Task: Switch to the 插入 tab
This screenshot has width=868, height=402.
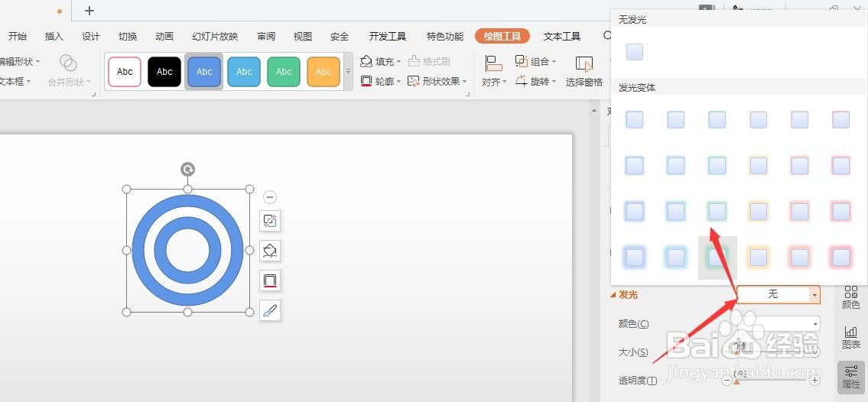Action: (54, 37)
